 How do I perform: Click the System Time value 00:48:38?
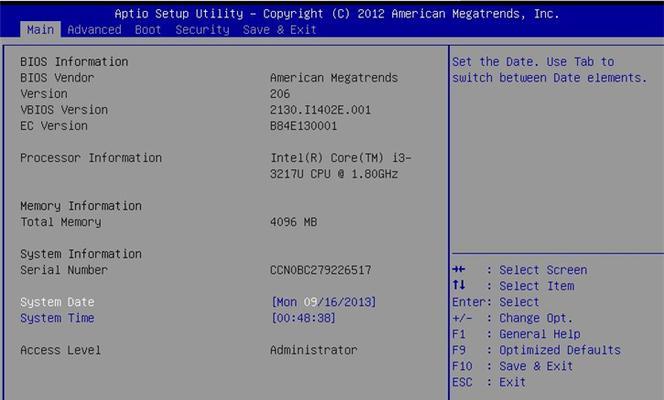303,318
